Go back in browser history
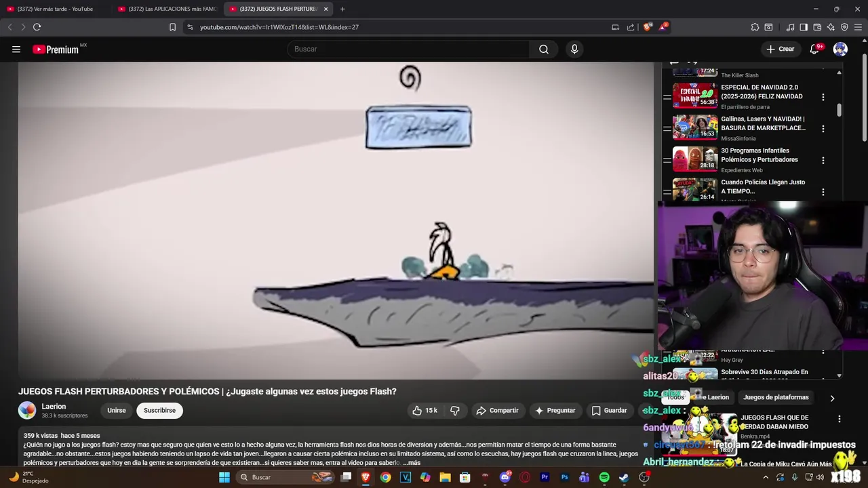The image size is (868, 488). coord(9,27)
